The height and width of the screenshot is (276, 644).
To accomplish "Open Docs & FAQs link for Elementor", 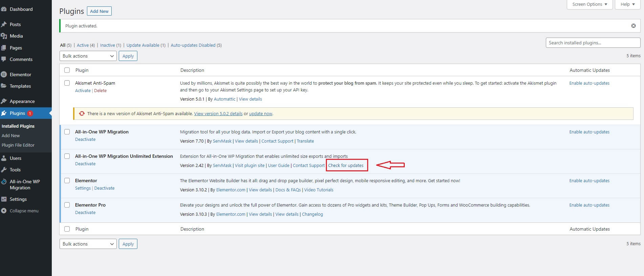I will pyautogui.click(x=288, y=190).
